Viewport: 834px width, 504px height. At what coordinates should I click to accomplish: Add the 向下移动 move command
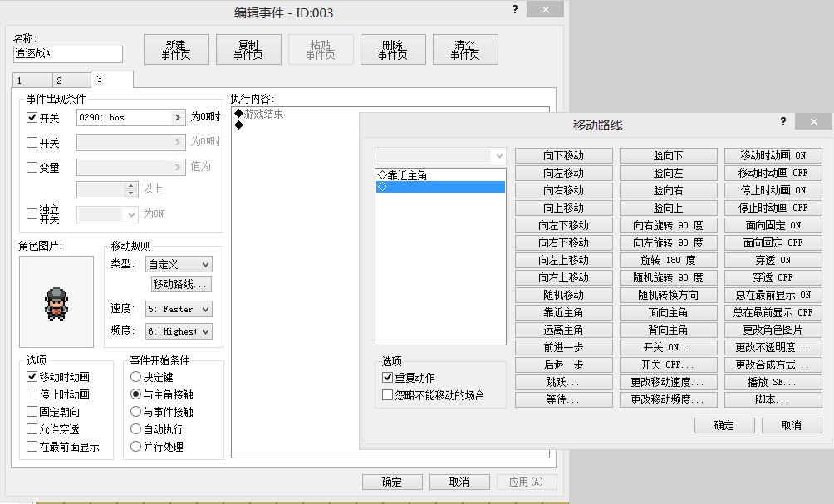(564, 156)
